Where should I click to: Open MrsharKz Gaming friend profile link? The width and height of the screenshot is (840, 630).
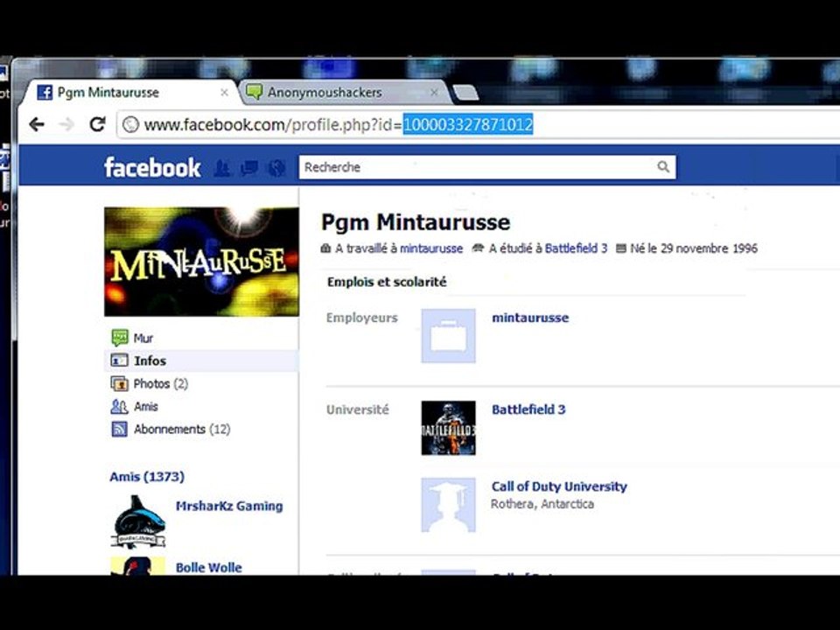point(229,506)
